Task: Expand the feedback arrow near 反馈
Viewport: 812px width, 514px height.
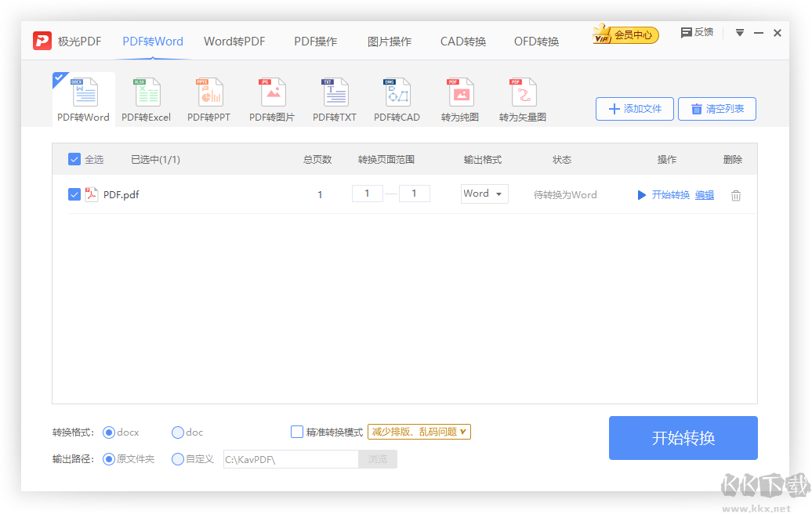Action: 738,32
